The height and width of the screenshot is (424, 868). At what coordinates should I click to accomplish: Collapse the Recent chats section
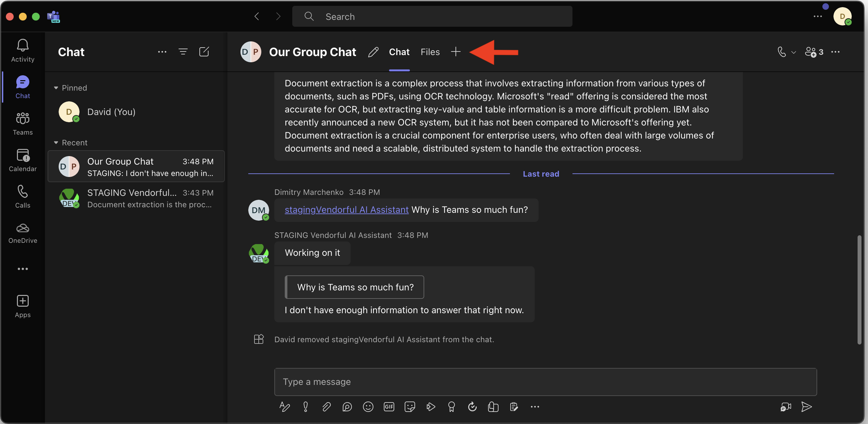click(56, 142)
